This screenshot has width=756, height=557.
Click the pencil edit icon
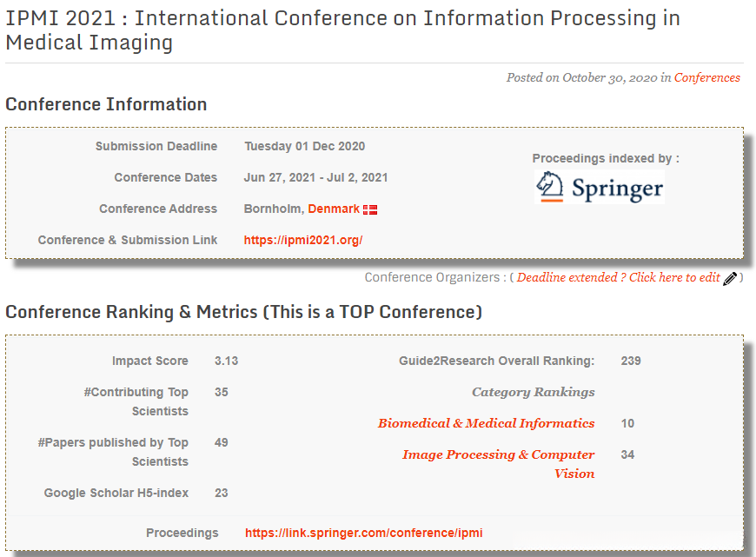[x=730, y=278]
